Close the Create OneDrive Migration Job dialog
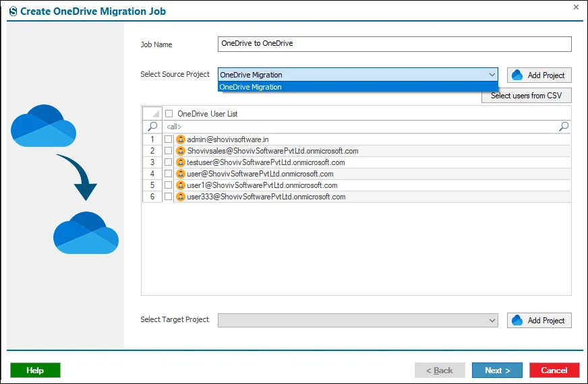Viewport: 588px width, 384px height. tap(576, 7)
